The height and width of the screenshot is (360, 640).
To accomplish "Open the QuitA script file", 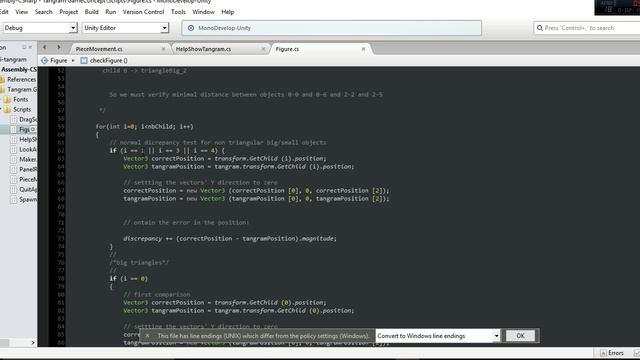I will click(28, 189).
